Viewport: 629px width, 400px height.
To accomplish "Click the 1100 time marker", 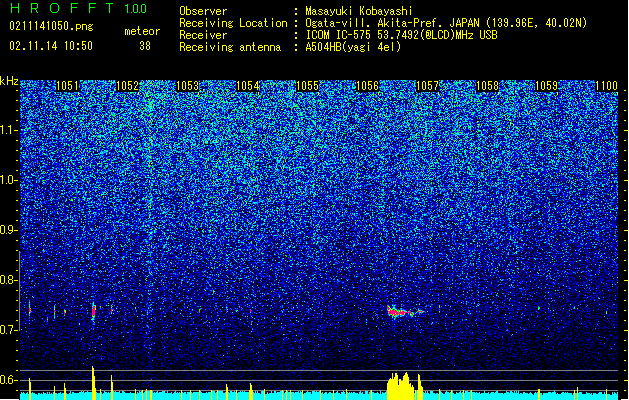I will (606, 86).
